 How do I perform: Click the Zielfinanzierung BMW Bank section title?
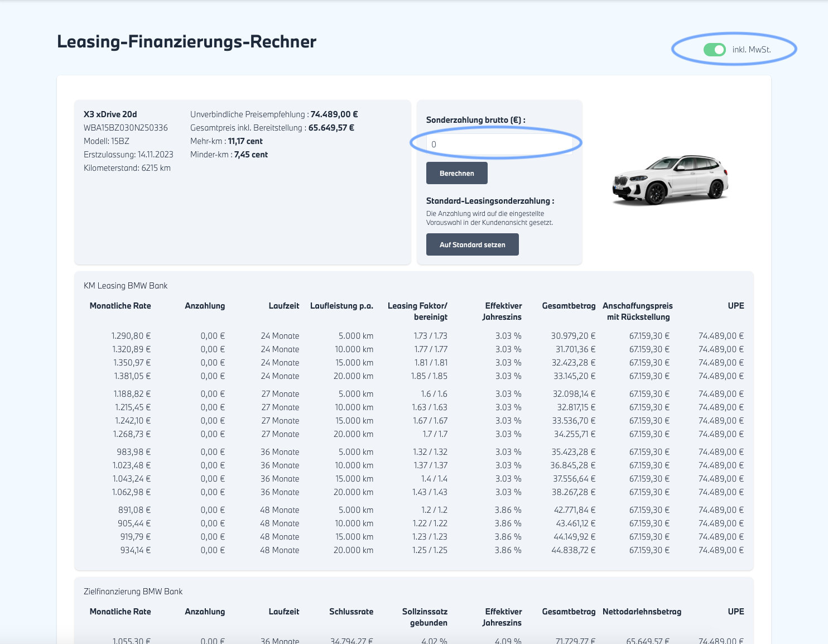tap(133, 592)
